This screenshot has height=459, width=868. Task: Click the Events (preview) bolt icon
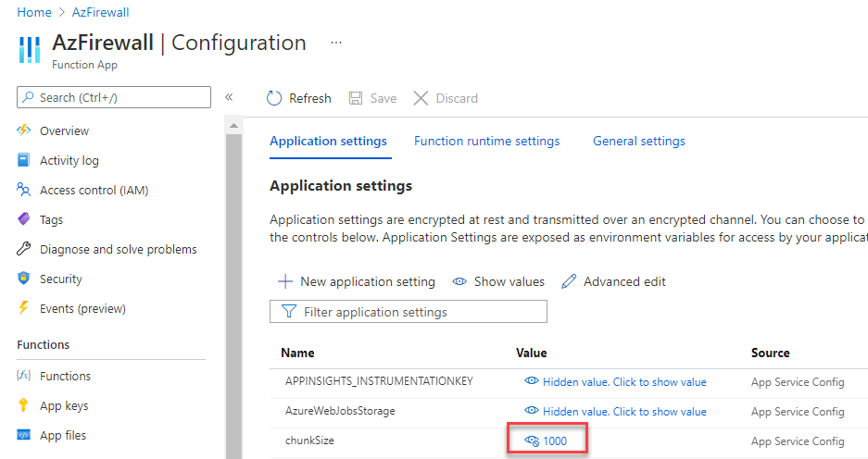pos(24,308)
